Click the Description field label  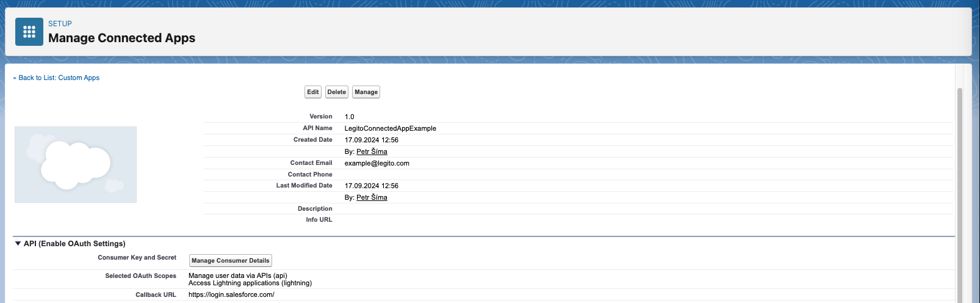click(315, 208)
